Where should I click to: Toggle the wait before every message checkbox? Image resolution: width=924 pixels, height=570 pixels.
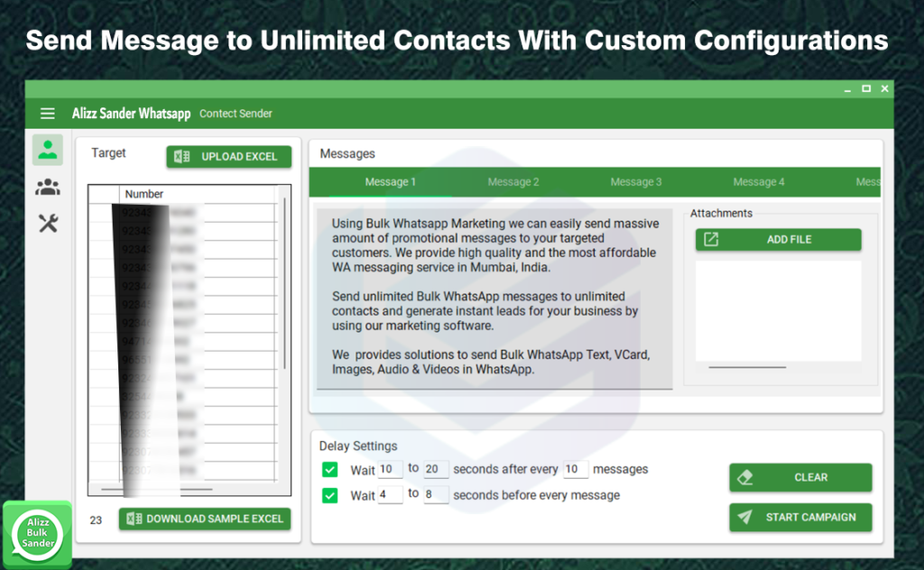tap(330, 495)
